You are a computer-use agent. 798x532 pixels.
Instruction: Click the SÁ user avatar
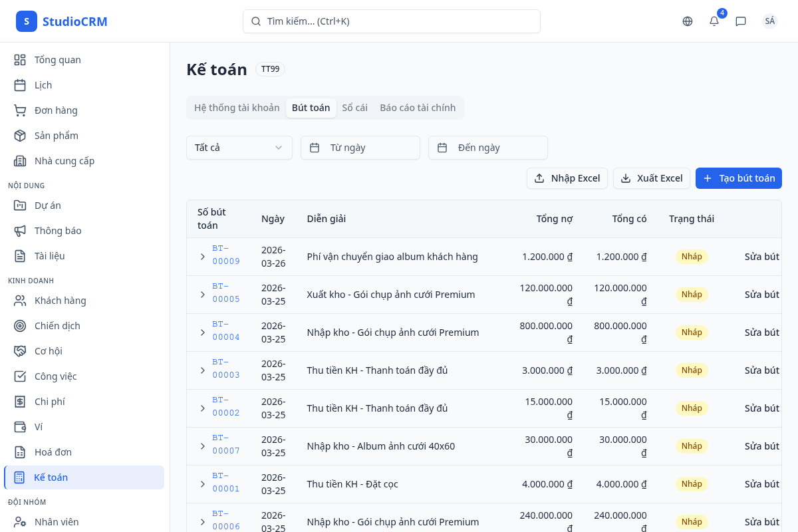769,21
